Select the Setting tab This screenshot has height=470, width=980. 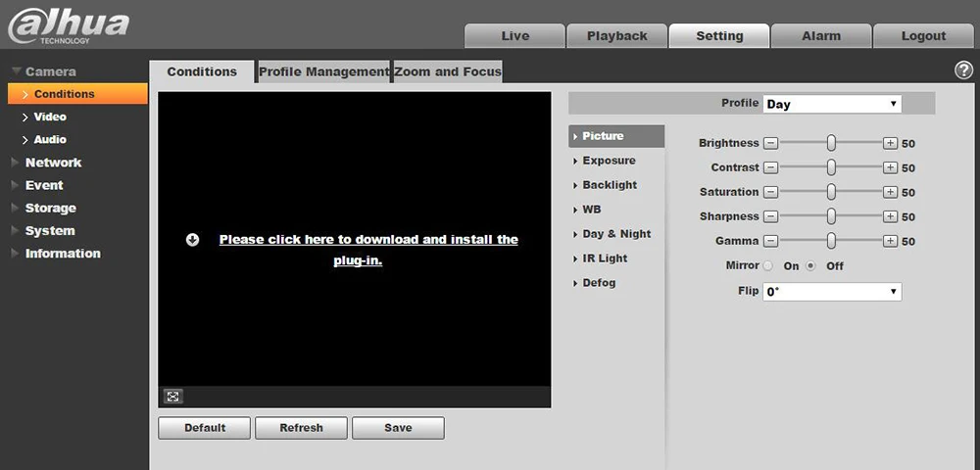(718, 36)
